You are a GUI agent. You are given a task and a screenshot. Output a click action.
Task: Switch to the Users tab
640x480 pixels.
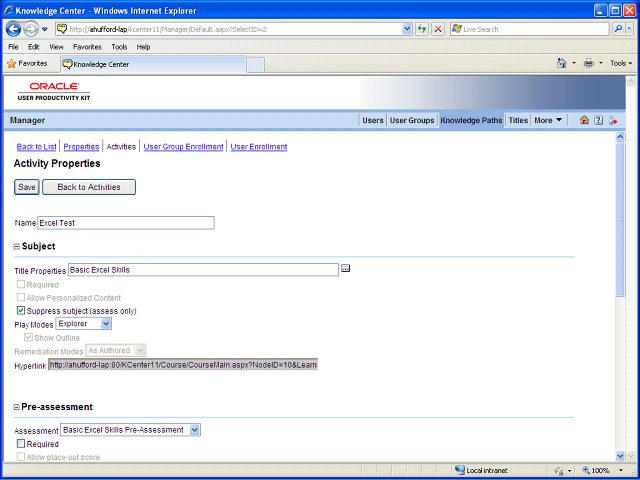point(373,120)
